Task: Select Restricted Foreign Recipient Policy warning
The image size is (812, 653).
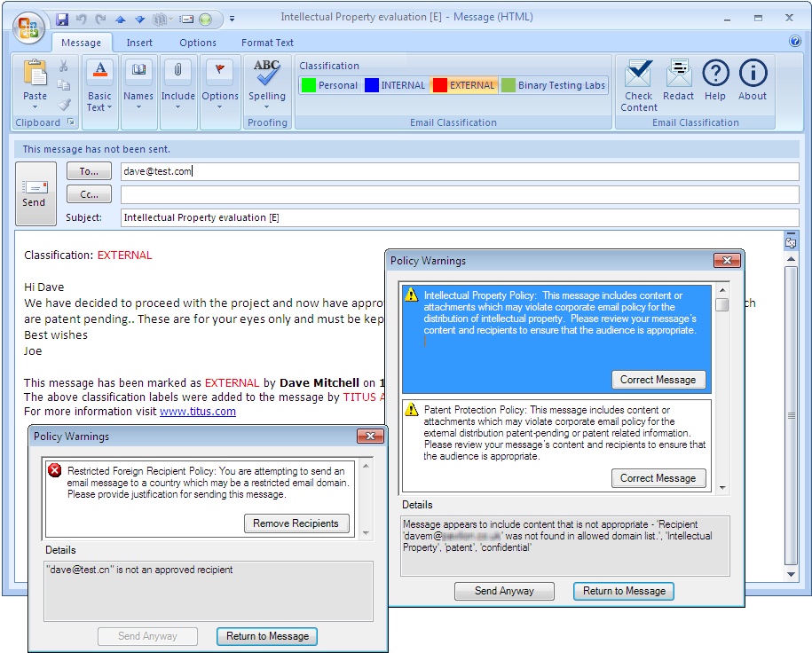Action: pyautogui.click(x=200, y=500)
